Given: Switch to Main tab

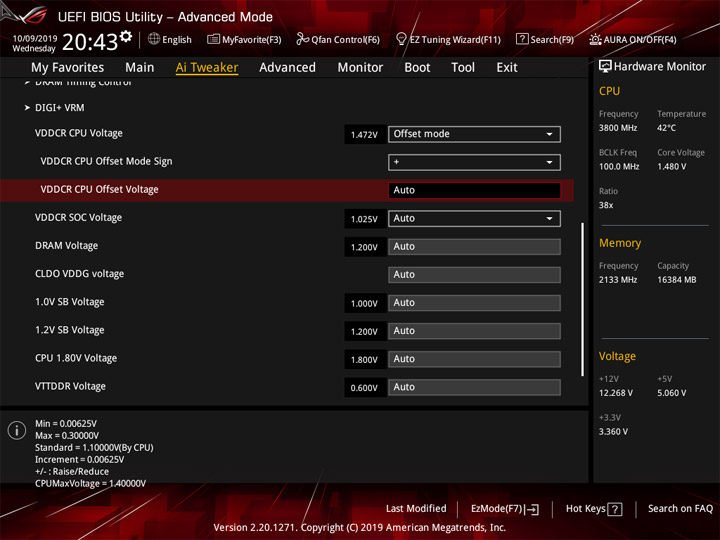Looking at the screenshot, I should pyautogui.click(x=140, y=68).
